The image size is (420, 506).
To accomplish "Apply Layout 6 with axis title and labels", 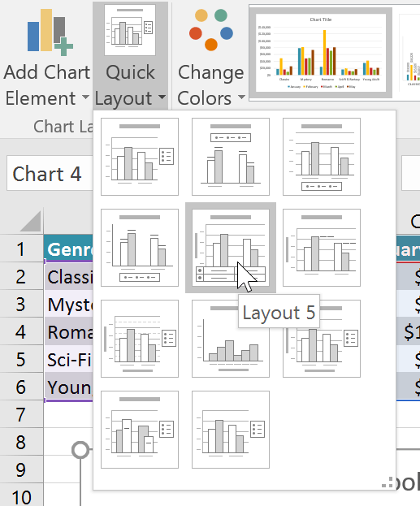I will pyautogui.click(x=322, y=248).
